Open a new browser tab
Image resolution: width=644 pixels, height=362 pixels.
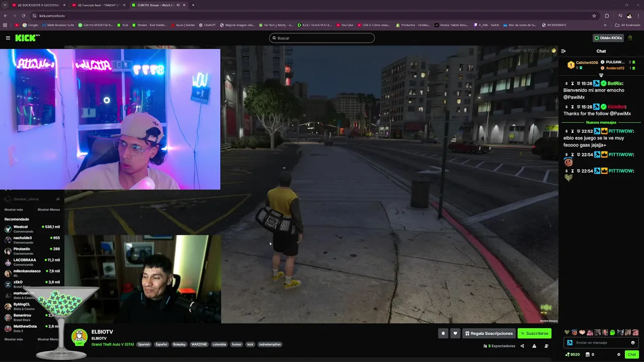(x=193, y=5)
